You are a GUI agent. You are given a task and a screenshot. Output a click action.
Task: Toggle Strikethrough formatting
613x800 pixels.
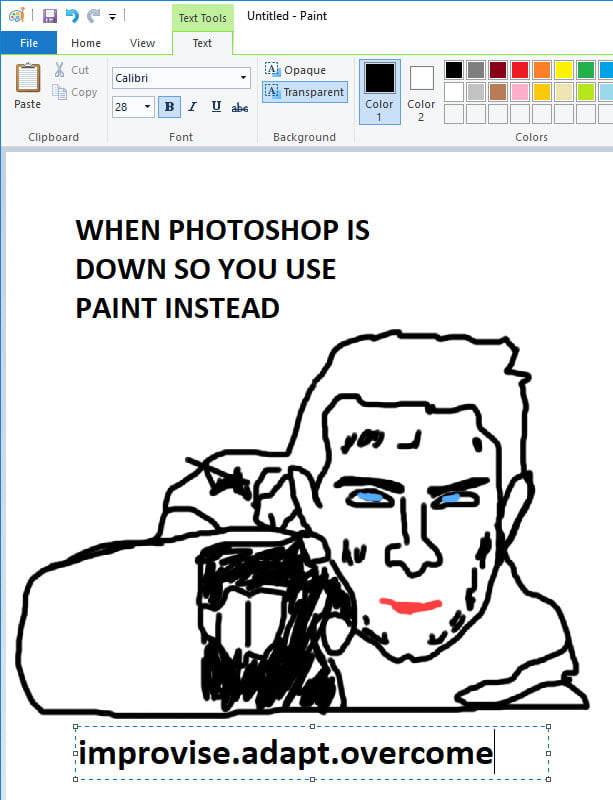click(239, 107)
